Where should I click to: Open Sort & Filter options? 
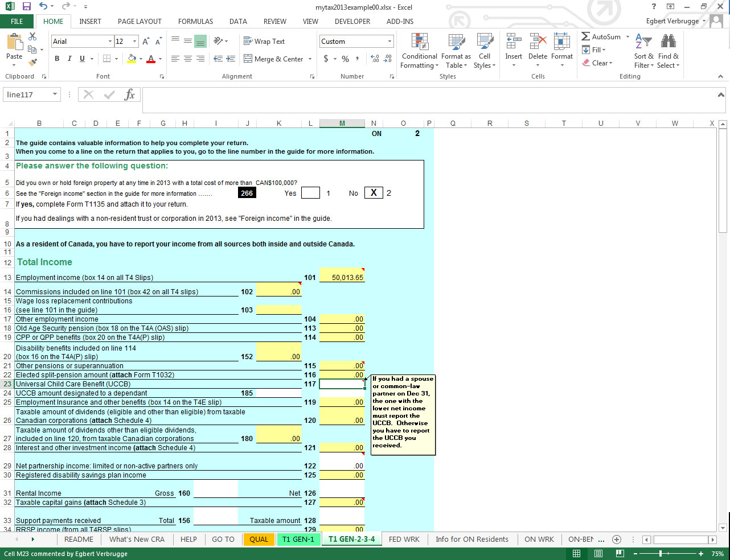pos(643,51)
